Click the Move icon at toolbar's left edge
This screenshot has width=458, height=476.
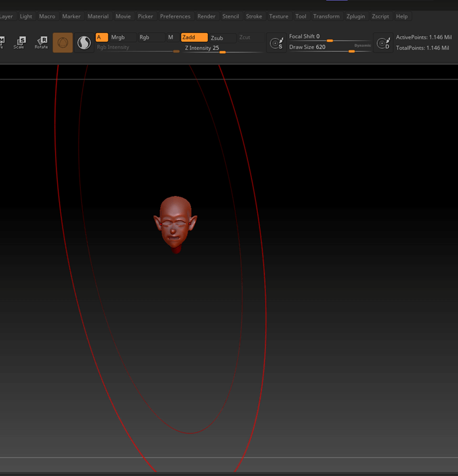click(x=2, y=43)
